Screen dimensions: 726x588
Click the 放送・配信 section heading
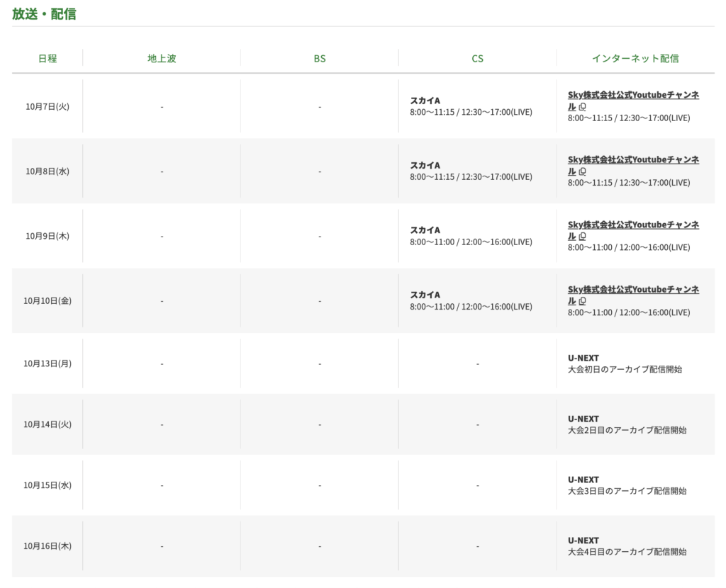click(x=44, y=13)
